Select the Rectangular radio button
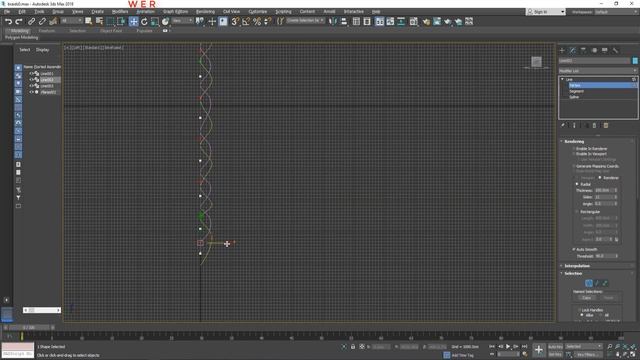 pyautogui.click(x=577, y=212)
